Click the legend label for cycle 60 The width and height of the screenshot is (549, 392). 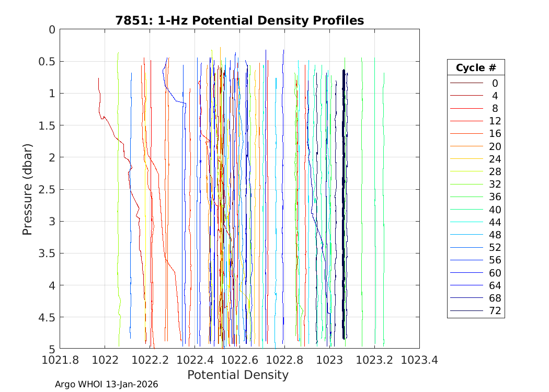(x=494, y=273)
